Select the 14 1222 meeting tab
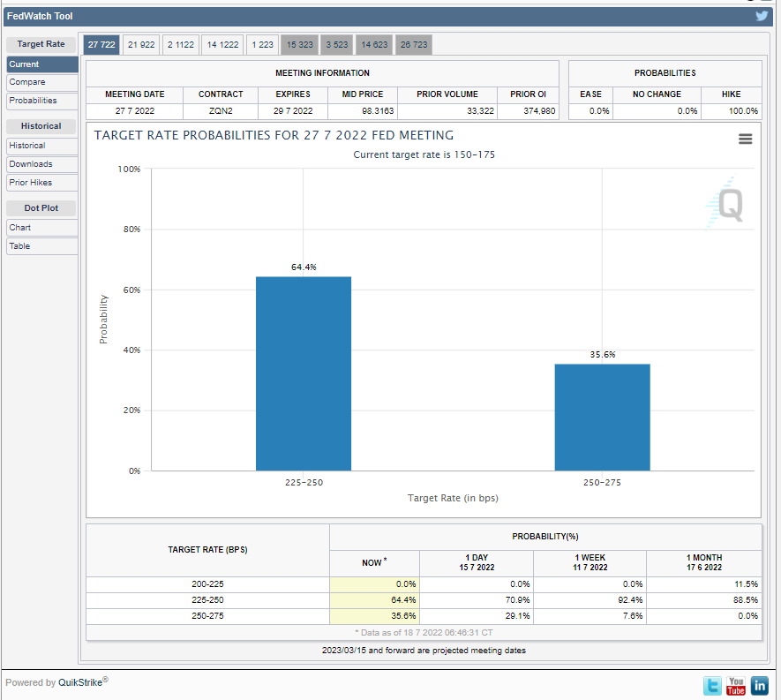 coord(222,44)
